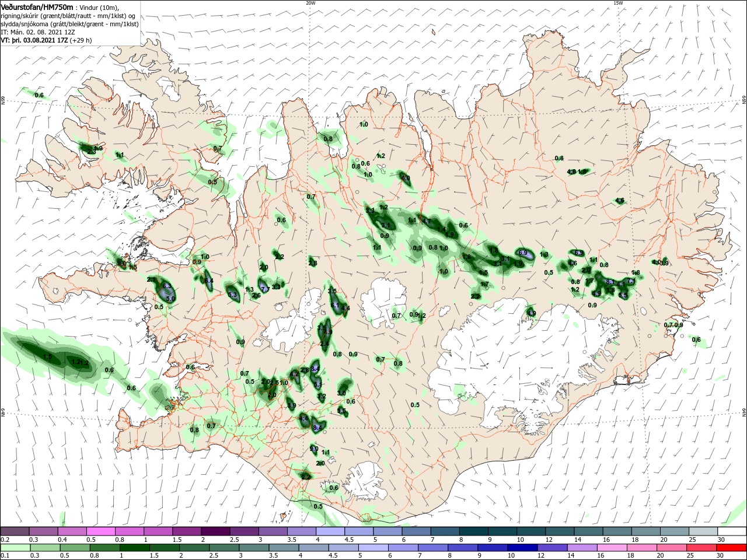Click the Veðurstofan/HM750m title text
The height and width of the screenshot is (560, 747).
(x=37, y=7)
